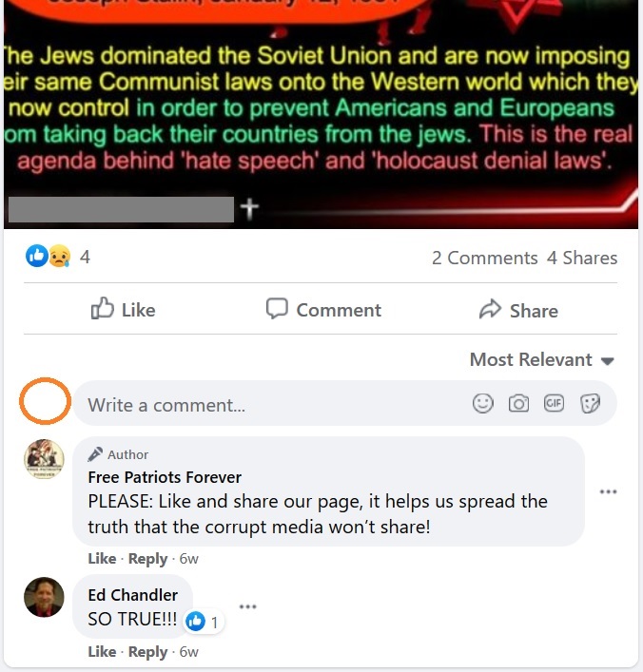This screenshot has width=643, height=672.
Task: Open the GIF picker icon
Action: click(554, 403)
